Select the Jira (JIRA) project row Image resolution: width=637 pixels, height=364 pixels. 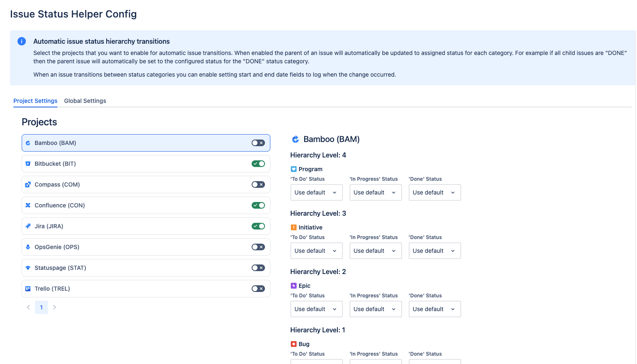coord(146,226)
